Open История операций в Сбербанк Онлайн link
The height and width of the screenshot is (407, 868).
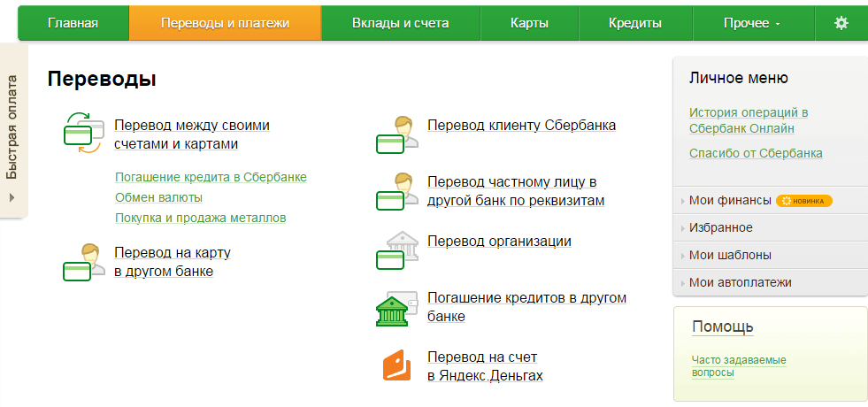749,120
